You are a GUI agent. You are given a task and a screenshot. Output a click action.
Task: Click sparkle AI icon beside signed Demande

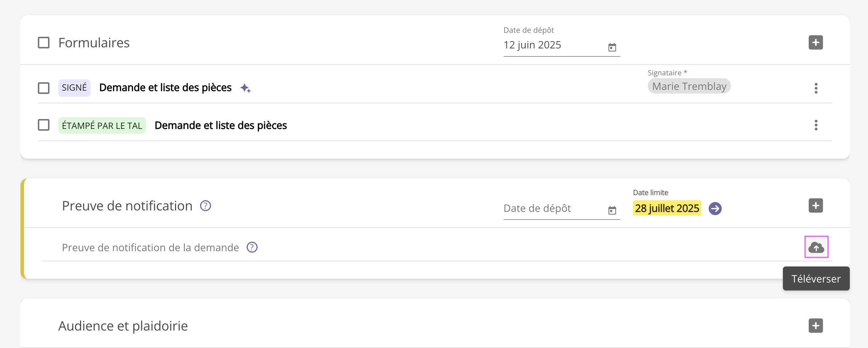coord(246,88)
